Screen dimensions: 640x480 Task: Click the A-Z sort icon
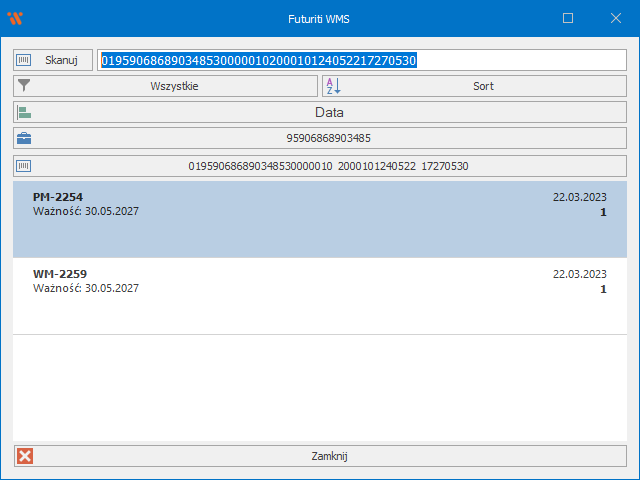[333, 86]
